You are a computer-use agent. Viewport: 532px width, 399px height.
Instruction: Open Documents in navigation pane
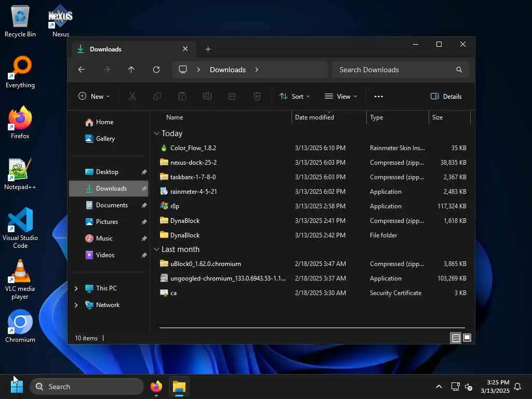coord(109,205)
